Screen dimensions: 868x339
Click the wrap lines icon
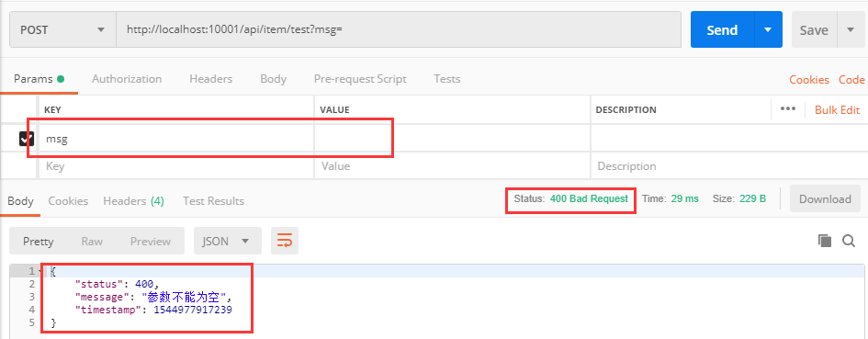tap(285, 241)
